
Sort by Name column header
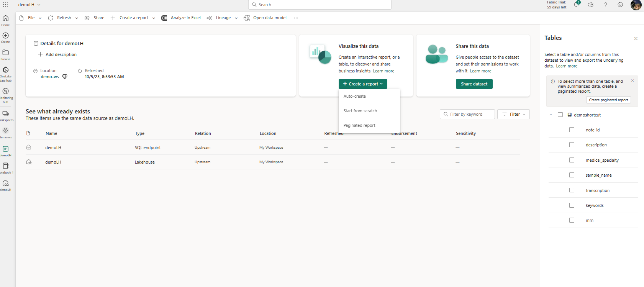tap(51, 133)
